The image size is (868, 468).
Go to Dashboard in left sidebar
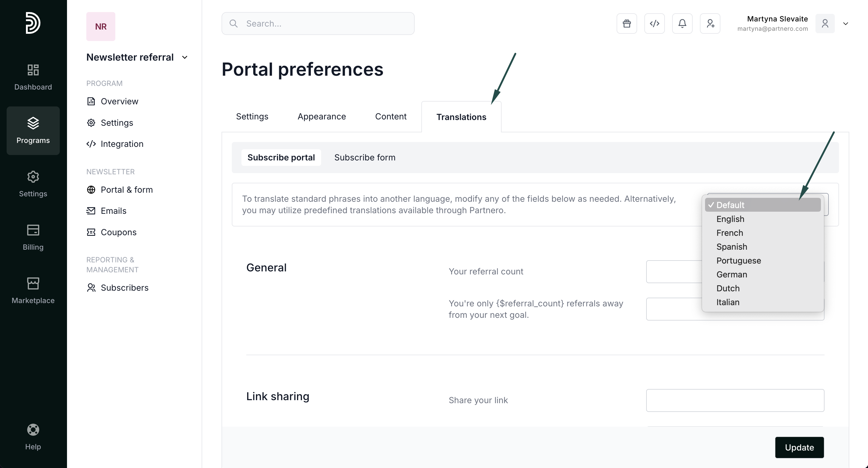click(33, 77)
